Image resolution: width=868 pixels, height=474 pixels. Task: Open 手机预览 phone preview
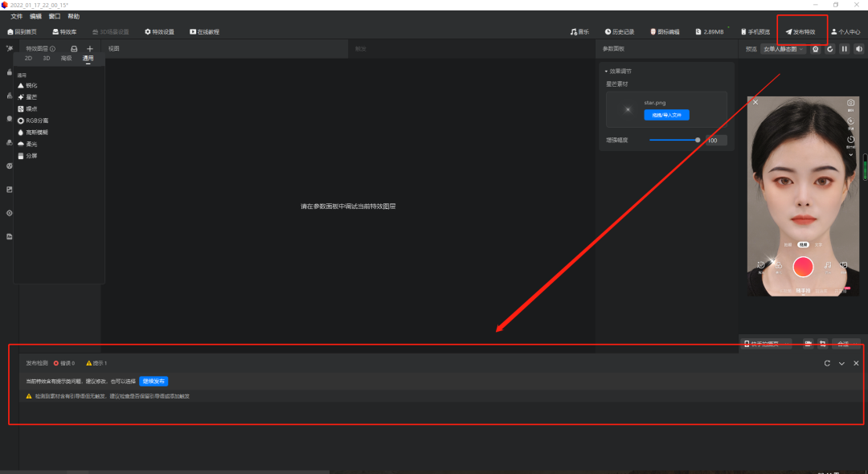tap(755, 32)
